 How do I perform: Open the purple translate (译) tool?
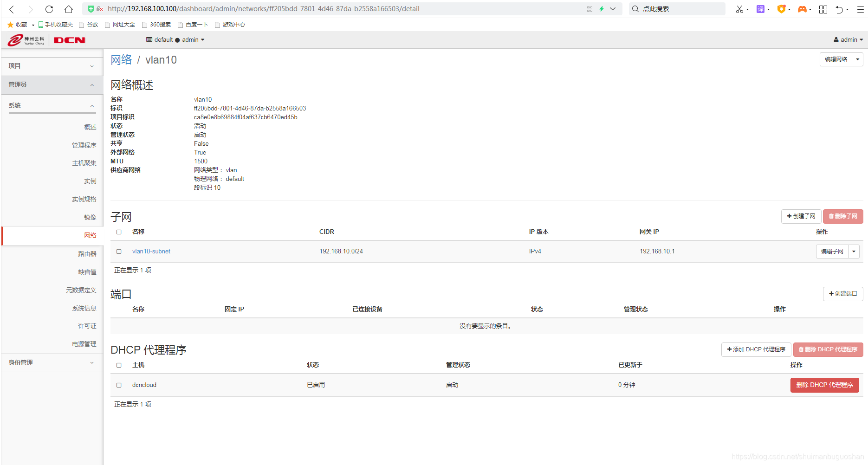click(760, 9)
